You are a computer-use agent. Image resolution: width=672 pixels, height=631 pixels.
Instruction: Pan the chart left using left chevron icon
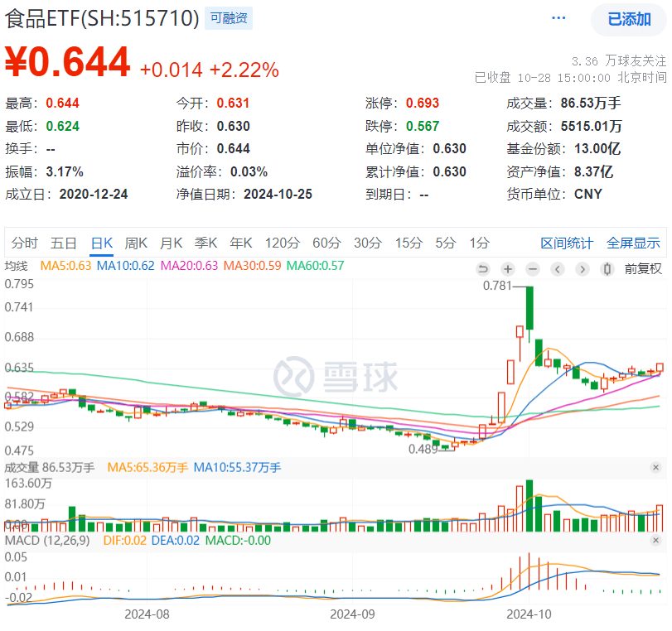[558, 269]
